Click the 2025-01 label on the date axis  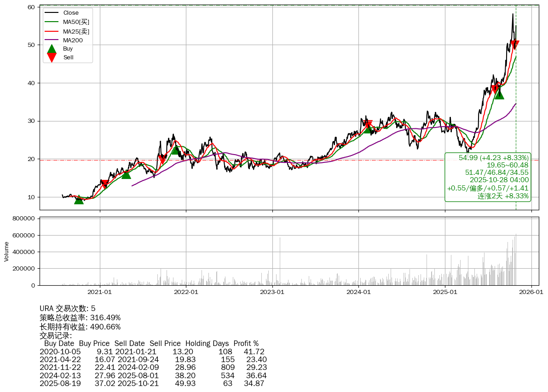click(x=445, y=291)
